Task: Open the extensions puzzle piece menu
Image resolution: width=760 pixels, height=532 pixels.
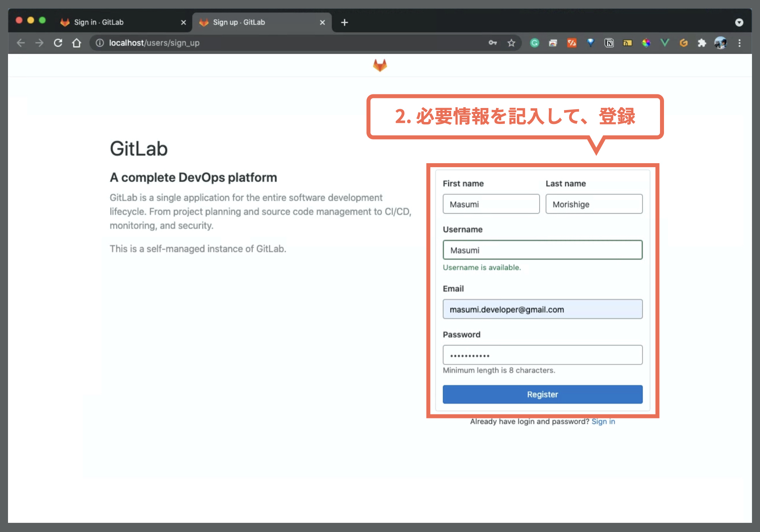Action: tap(702, 43)
